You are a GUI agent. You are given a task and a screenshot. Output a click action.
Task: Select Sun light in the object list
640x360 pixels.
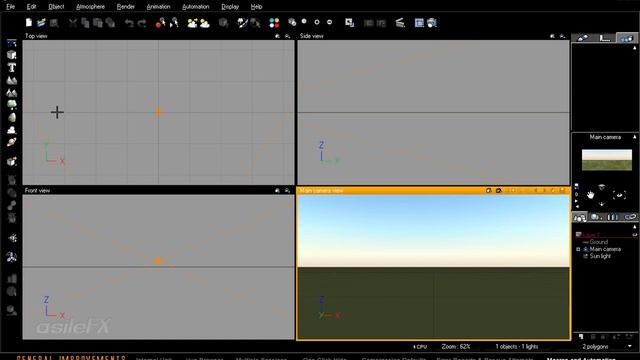[x=600, y=256]
